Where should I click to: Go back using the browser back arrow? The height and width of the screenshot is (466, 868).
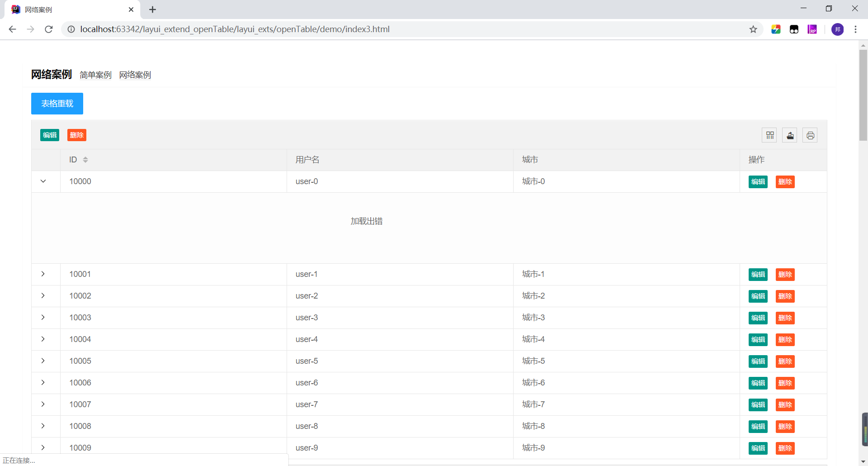tap(13, 29)
